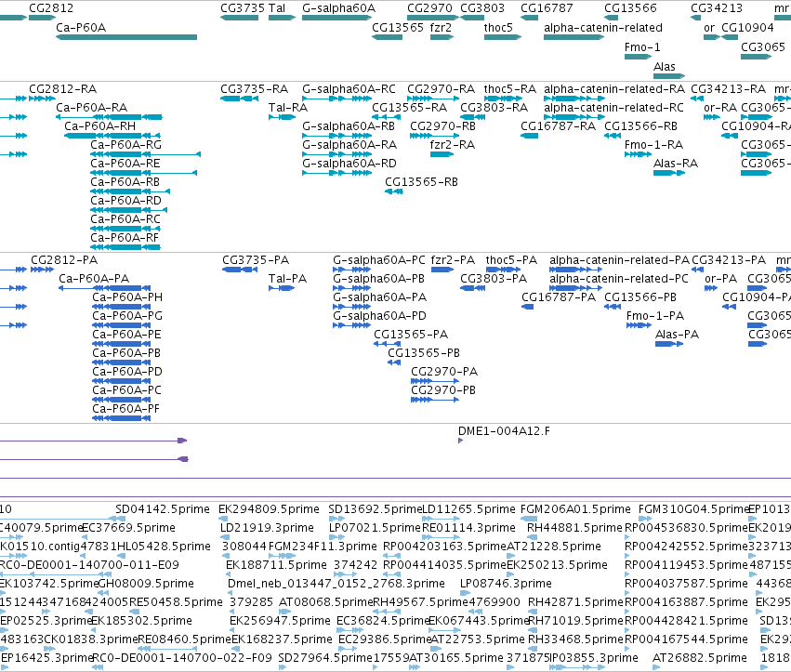Open EST label GH08009.5prime

click(146, 585)
